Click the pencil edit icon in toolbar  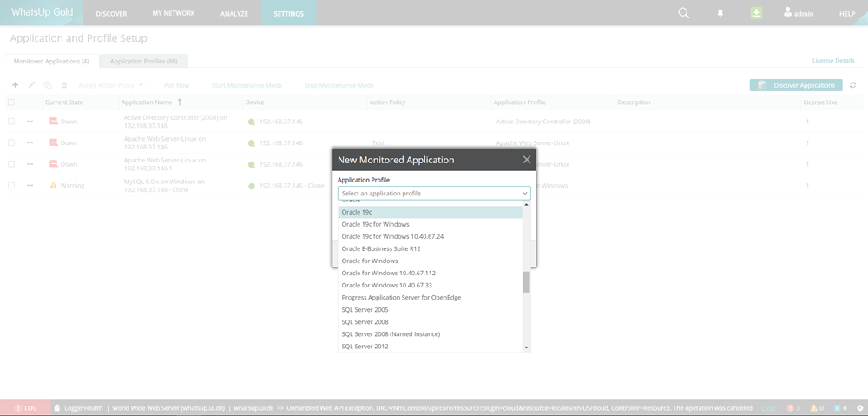[x=31, y=85]
